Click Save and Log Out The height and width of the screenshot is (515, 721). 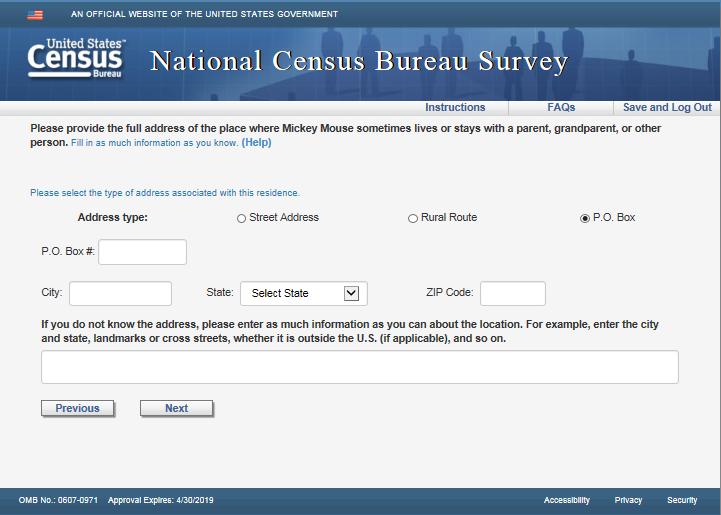tap(667, 107)
